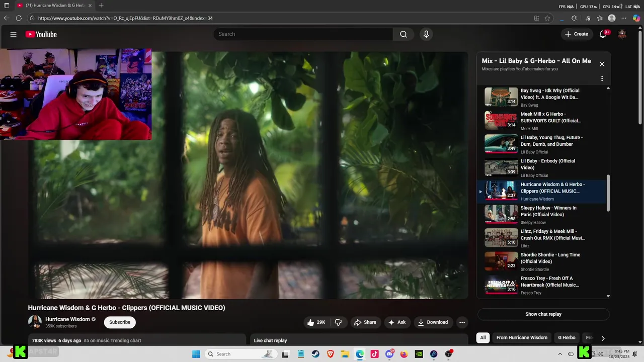644x362 pixels.
Task: Like the Clippers video
Action: tap(316, 322)
